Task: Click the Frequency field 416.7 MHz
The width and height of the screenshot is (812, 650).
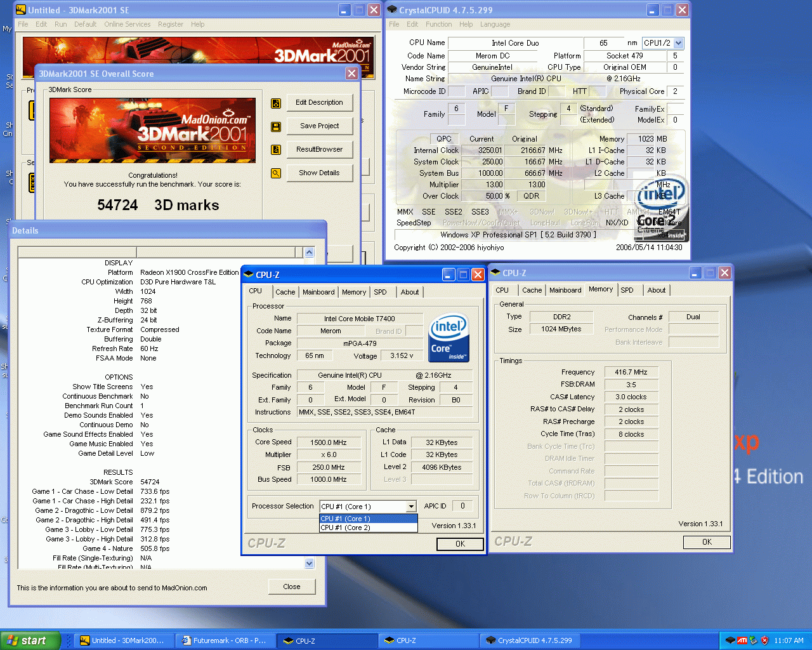Action: [631, 372]
